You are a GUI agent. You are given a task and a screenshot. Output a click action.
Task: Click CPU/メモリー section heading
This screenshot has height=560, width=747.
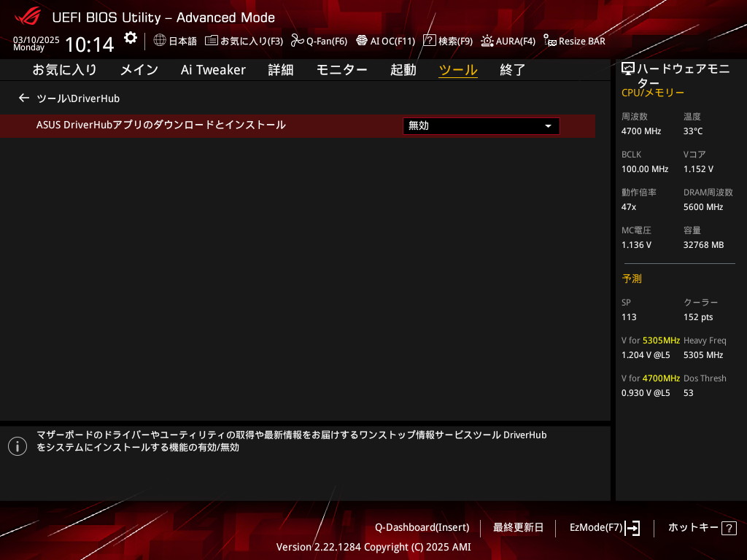653,93
